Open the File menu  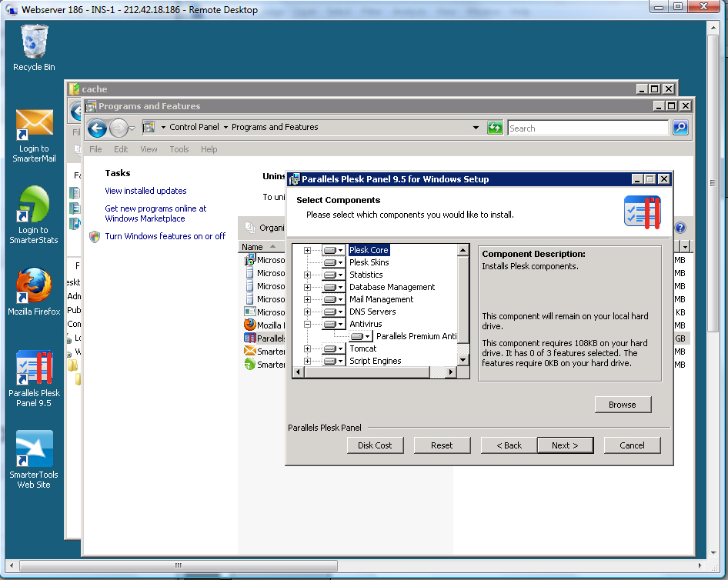95,149
